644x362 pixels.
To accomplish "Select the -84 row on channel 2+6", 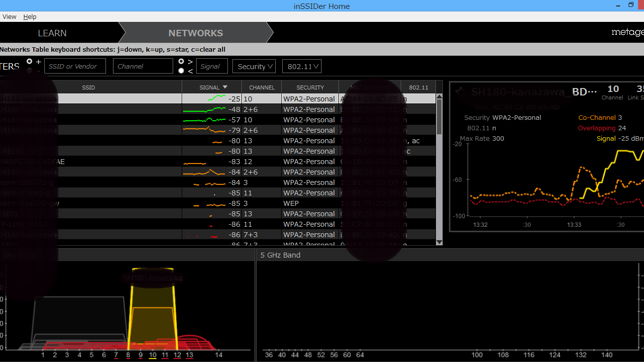I will [217, 172].
